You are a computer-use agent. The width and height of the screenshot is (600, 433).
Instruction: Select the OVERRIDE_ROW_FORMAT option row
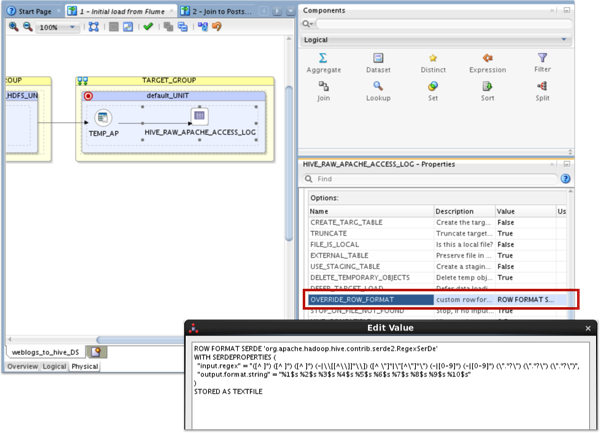pyautogui.click(x=436, y=300)
